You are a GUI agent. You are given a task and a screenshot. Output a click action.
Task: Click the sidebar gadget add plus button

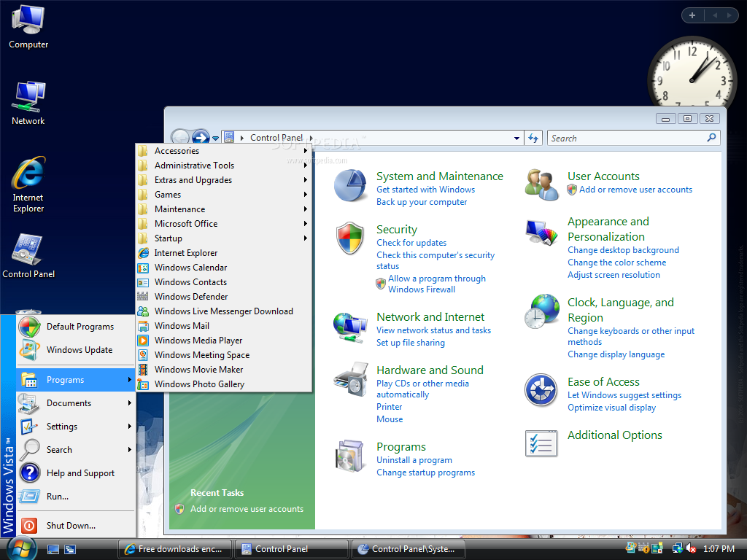[x=692, y=15]
